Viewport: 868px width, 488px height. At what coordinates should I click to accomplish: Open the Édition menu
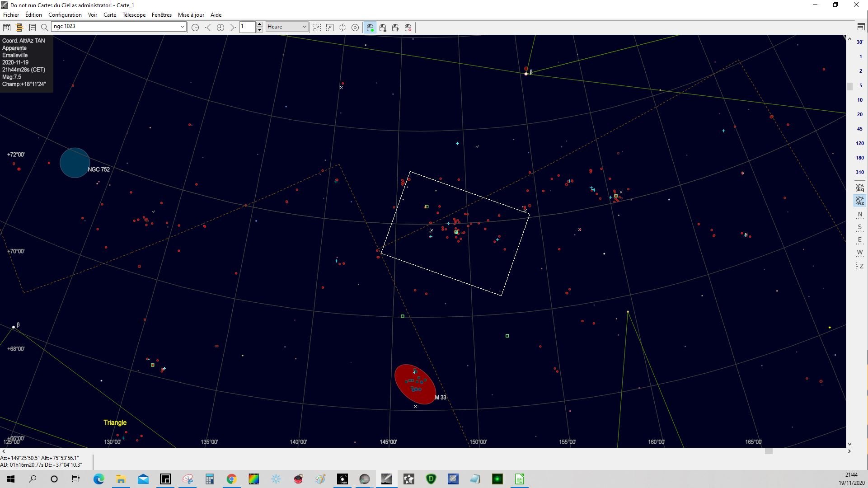[x=33, y=15]
